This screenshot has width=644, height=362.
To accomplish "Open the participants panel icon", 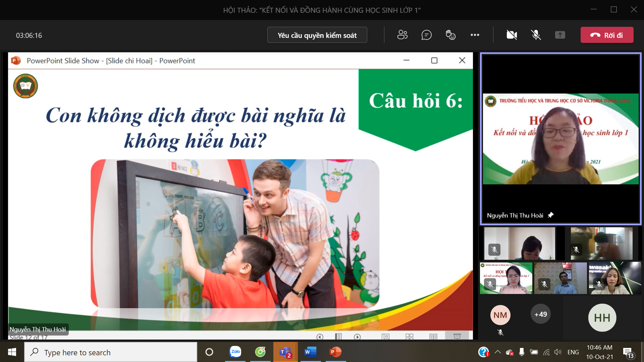I will coord(402,35).
